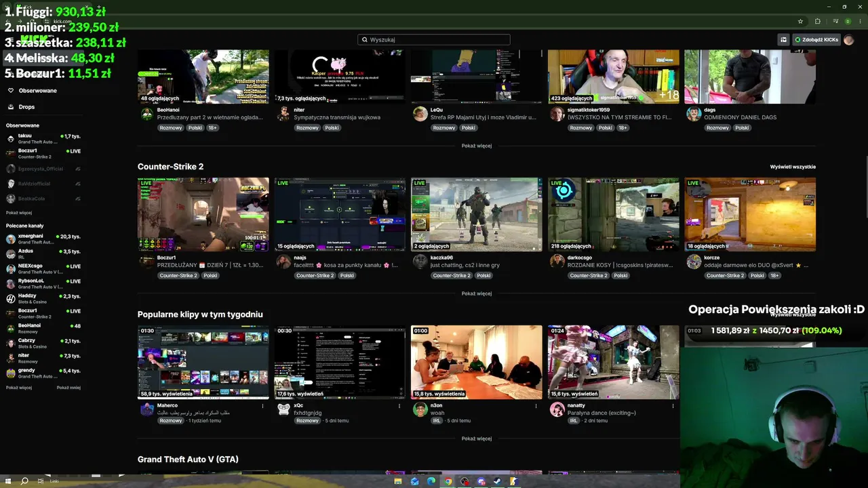868x488 pixels.
Task: Open takuu channel in the sidebar
Action: click(x=43, y=138)
